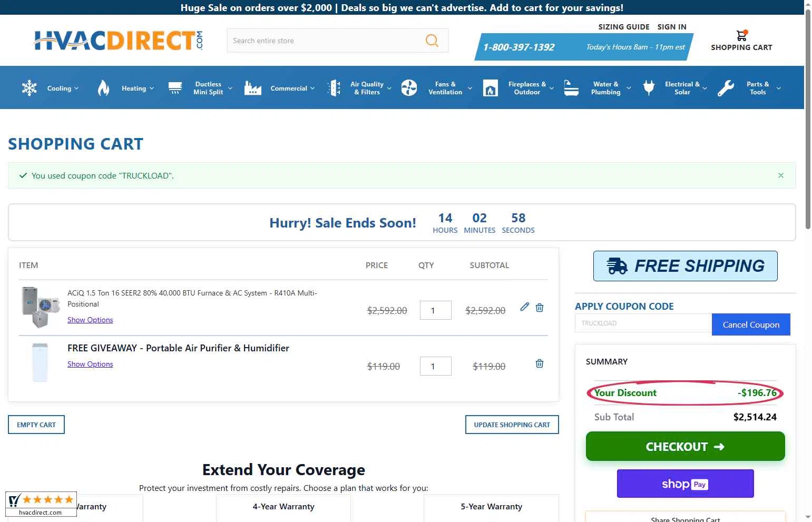Open the SIZING GUIDE link
This screenshot has height=522, width=812.
coord(624,27)
